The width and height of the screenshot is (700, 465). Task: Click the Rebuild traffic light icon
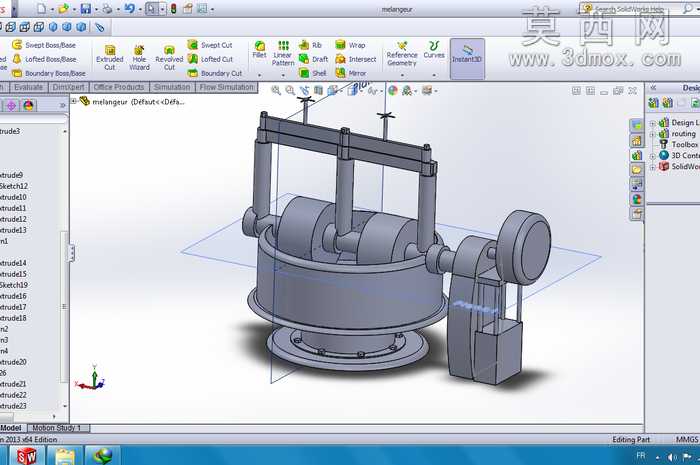point(173,8)
